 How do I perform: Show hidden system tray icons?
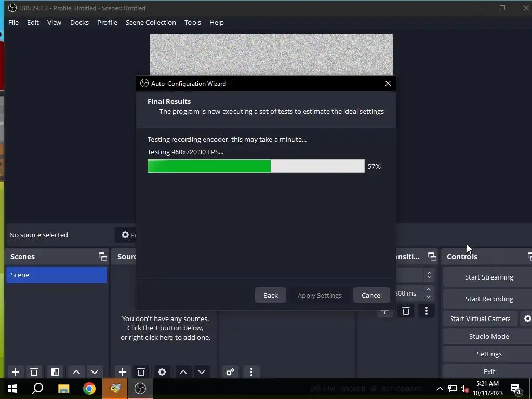point(440,389)
